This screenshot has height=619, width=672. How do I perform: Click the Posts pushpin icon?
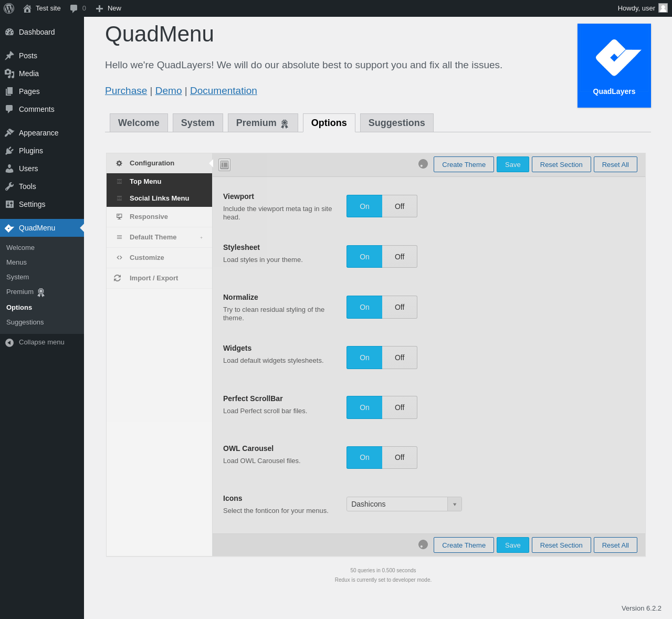(x=9, y=56)
